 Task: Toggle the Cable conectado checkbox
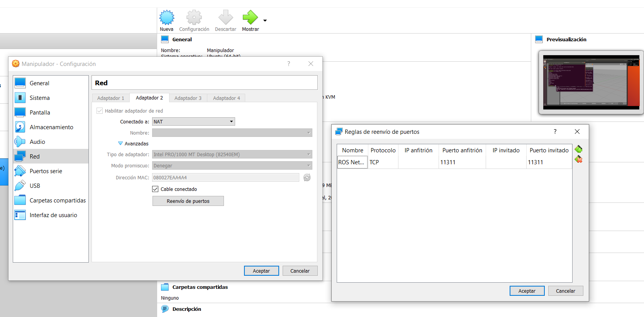tap(155, 189)
